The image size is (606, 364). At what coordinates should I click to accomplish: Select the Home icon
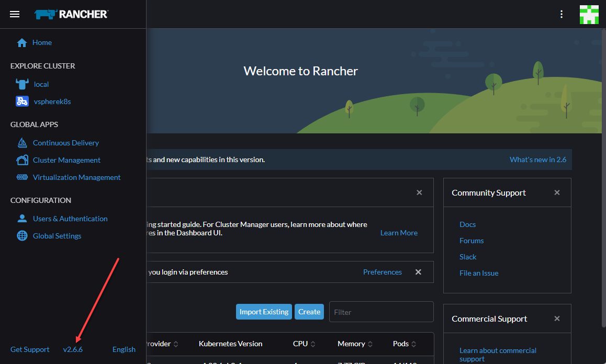click(x=21, y=42)
